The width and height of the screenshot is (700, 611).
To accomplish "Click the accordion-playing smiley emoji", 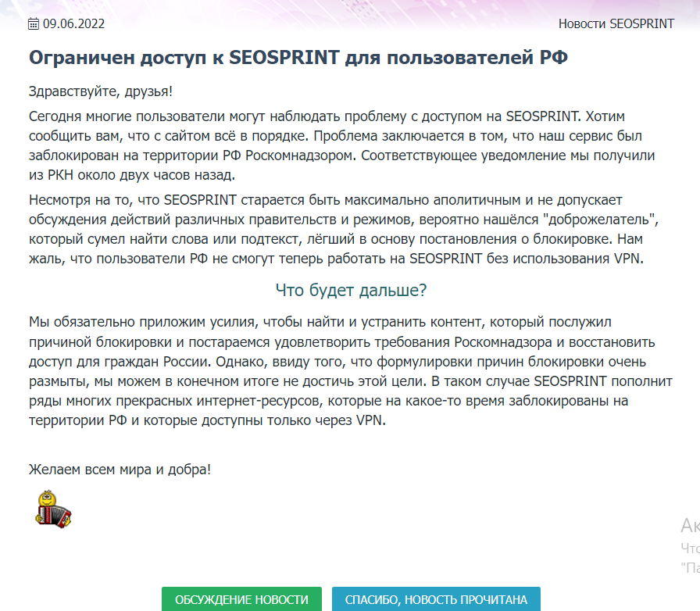I will (x=53, y=507).
